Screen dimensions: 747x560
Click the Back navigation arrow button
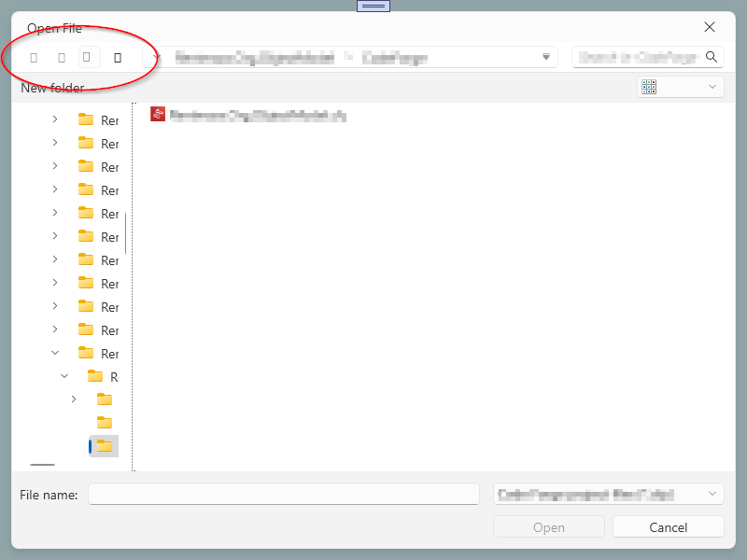(x=34, y=57)
